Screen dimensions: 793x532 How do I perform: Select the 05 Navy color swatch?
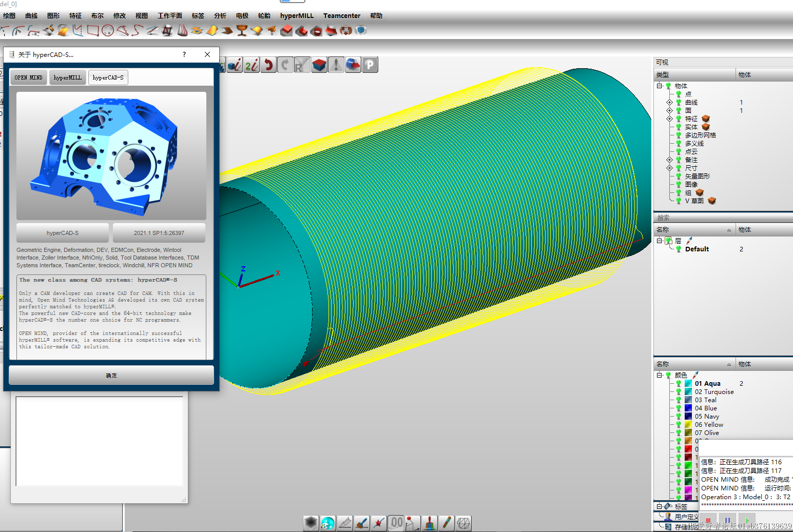tap(689, 417)
